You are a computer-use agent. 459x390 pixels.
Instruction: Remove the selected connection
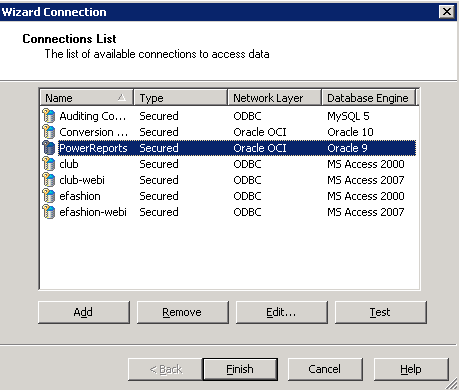tap(183, 312)
